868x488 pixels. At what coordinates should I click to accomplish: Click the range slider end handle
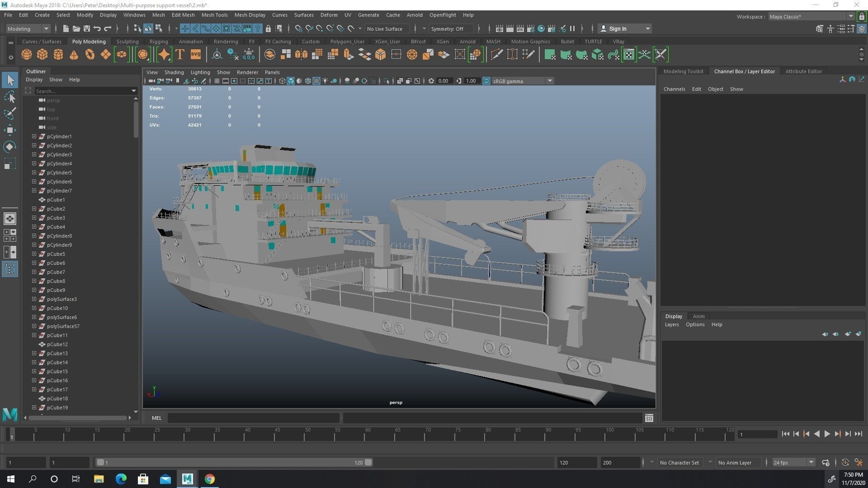[368, 462]
